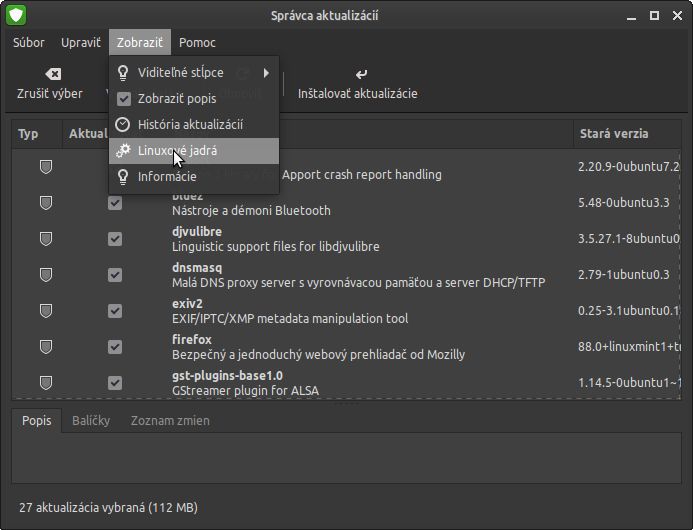Screen dimensions: 693x530
Task: Open the Súbor menu
Action: [x=29, y=42]
